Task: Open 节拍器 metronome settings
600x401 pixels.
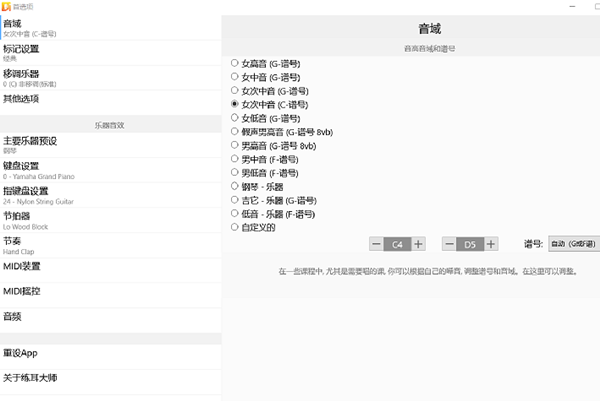Action: [x=110, y=219]
